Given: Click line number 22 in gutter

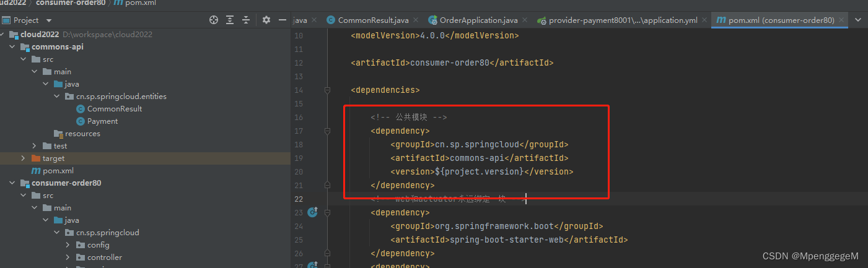Looking at the screenshot, I should point(299,199).
